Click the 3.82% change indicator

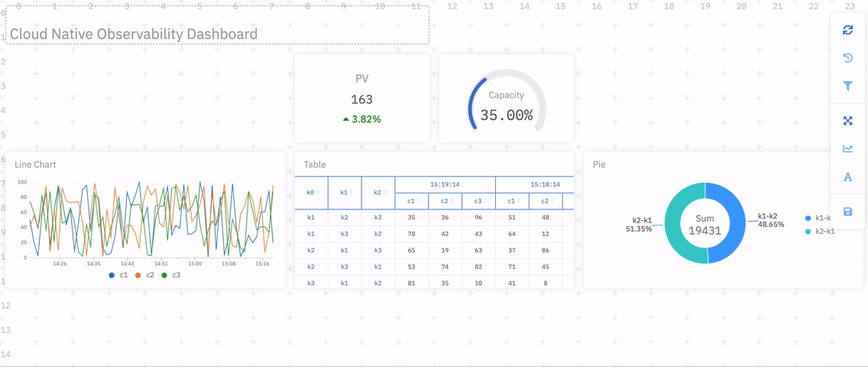click(x=362, y=119)
